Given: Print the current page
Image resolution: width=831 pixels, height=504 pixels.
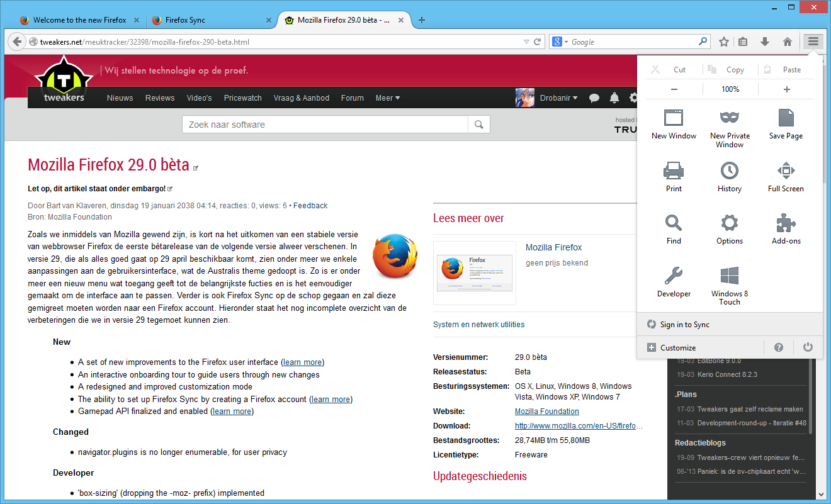Looking at the screenshot, I should coord(674,176).
